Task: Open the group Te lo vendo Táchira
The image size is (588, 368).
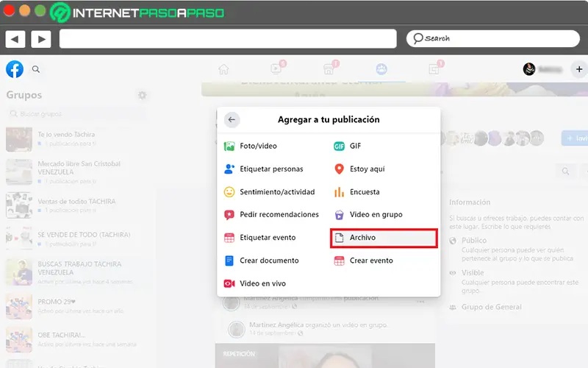Action: (77, 139)
